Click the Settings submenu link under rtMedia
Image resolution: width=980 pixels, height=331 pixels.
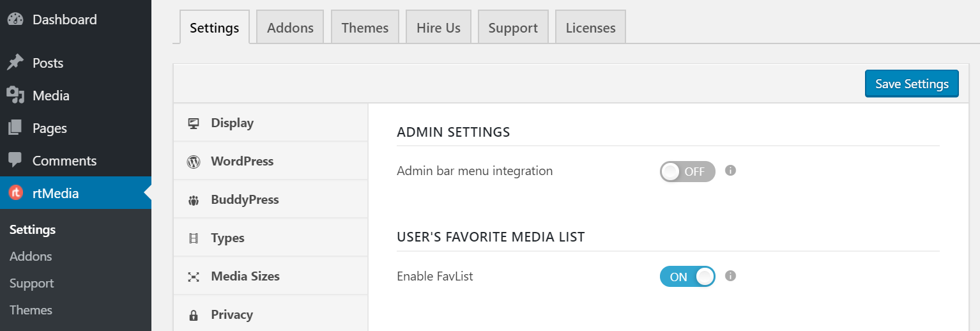(x=33, y=229)
